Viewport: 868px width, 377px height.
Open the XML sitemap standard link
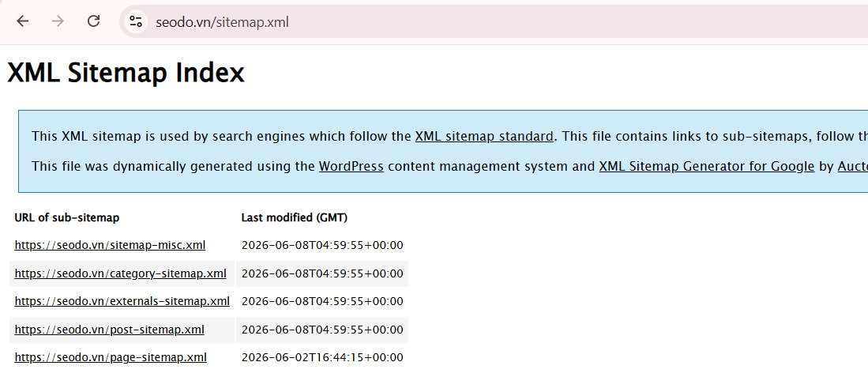point(484,136)
